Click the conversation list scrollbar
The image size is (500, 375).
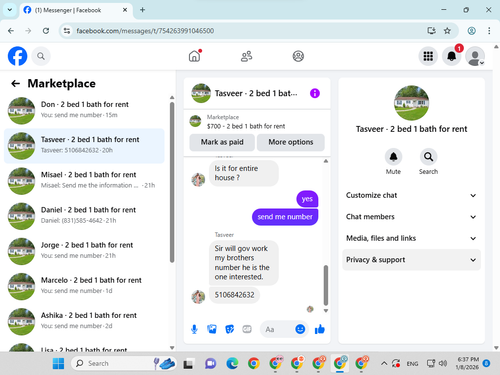click(x=172, y=183)
